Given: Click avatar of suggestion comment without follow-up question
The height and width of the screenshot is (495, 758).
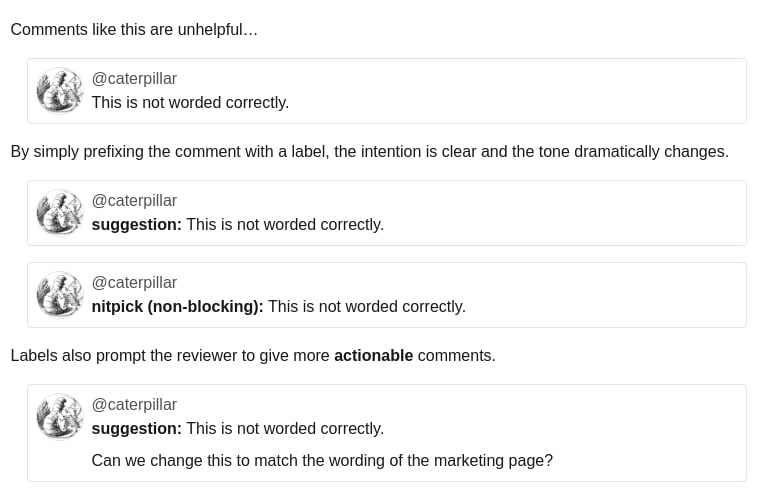Looking at the screenshot, I should pos(60,212).
